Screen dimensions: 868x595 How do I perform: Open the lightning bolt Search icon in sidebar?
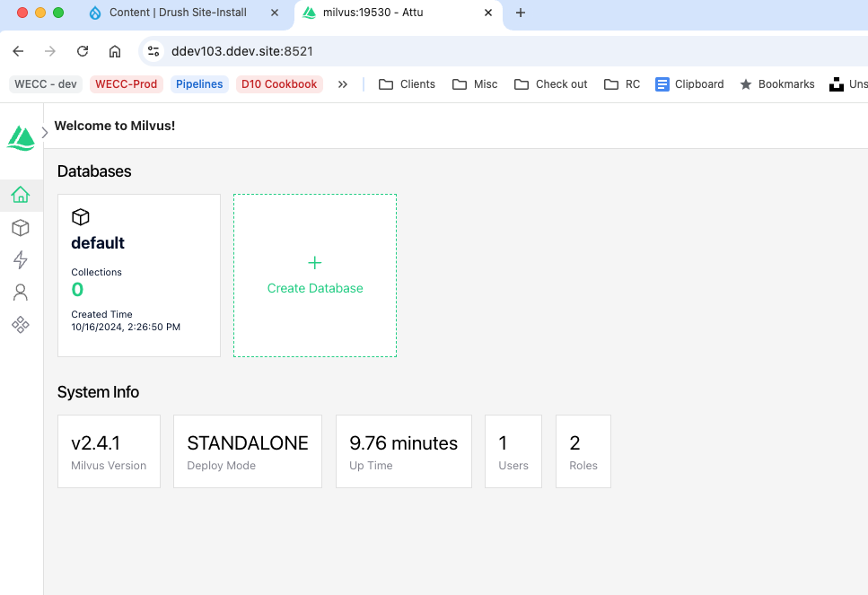(21, 259)
